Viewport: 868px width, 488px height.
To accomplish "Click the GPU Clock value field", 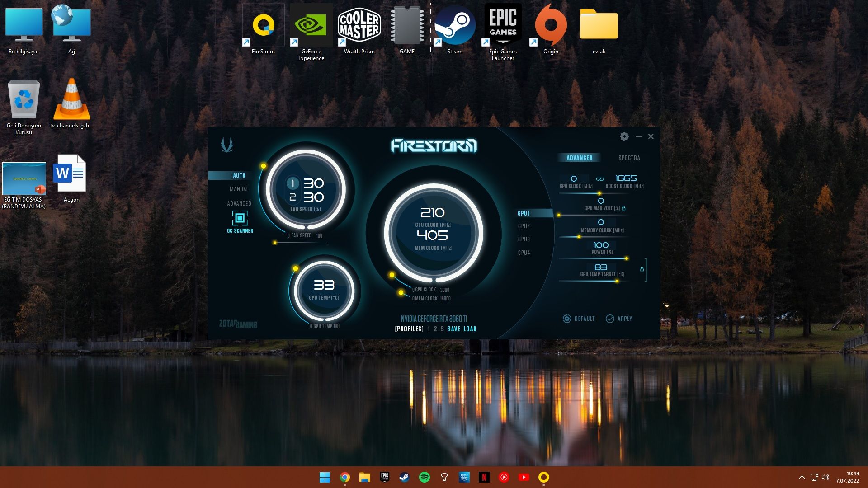I will pyautogui.click(x=574, y=179).
